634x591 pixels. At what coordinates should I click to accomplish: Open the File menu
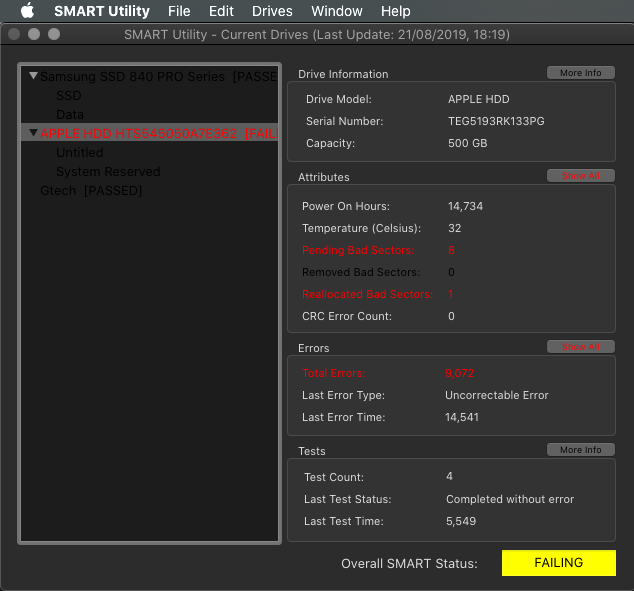[x=179, y=11]
